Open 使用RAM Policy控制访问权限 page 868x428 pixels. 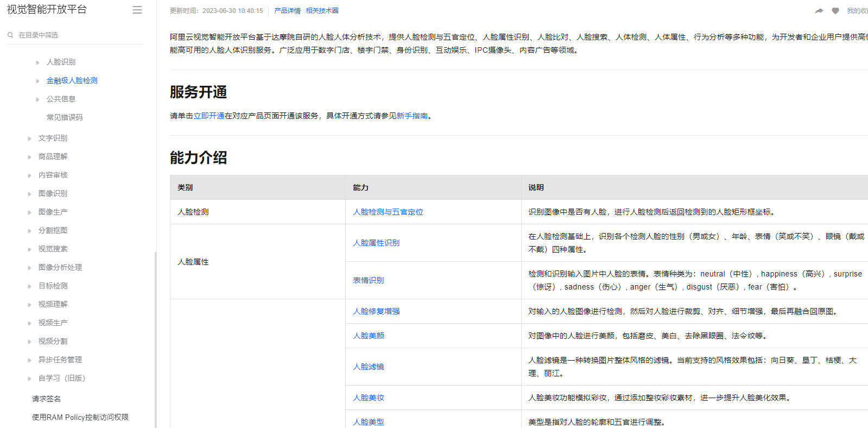pyautogui.click(x=80, y=417)
